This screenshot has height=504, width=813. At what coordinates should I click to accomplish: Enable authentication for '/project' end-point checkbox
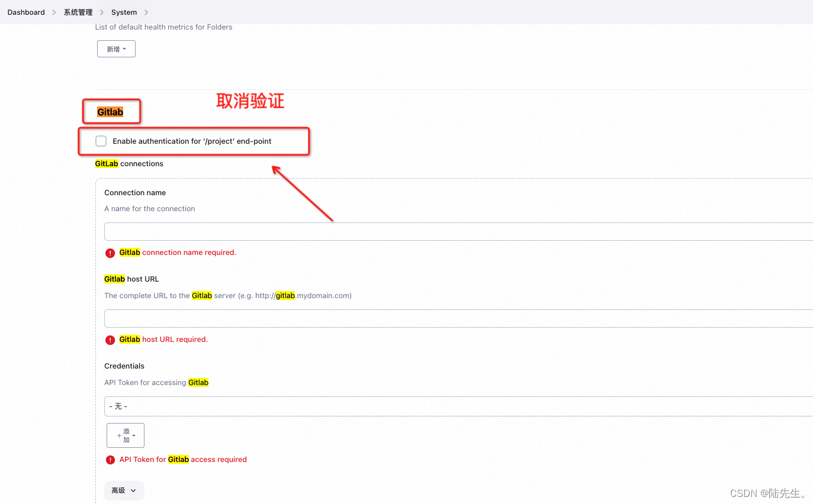[101, 141]
